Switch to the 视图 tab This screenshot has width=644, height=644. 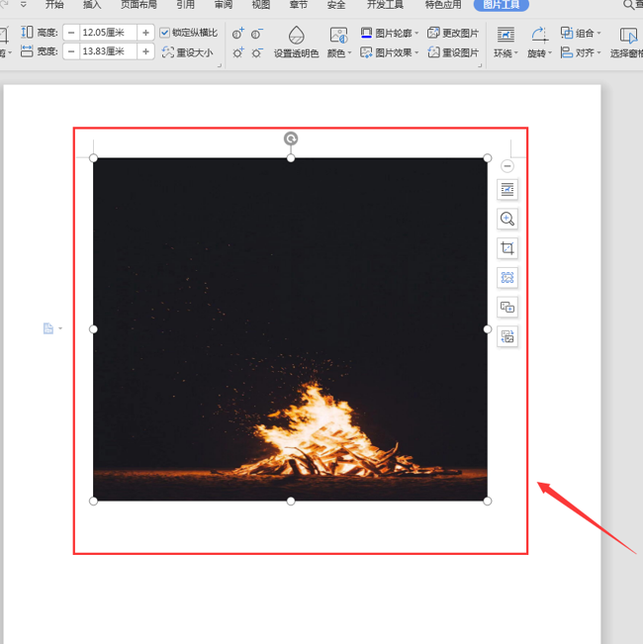tap(261, 5)
